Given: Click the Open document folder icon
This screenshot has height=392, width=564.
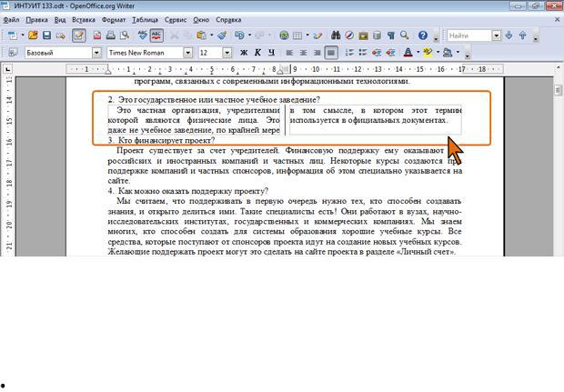Looking at the screenshot, I should [x=33, y=35].
